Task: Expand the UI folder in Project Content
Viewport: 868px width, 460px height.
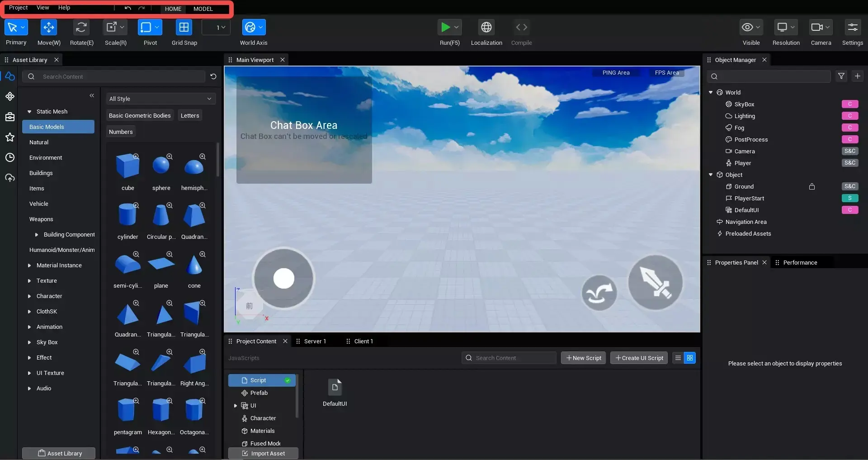Action: pos(236,406)
